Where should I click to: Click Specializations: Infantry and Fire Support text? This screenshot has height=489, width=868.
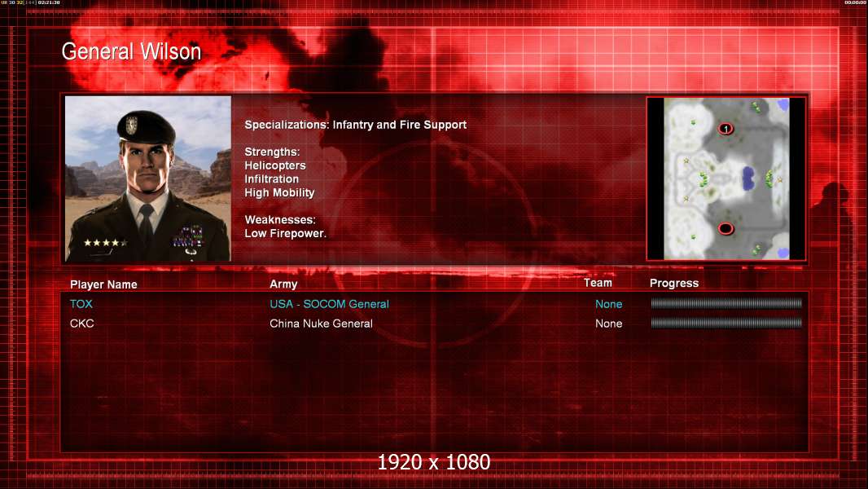pos(355,126)
